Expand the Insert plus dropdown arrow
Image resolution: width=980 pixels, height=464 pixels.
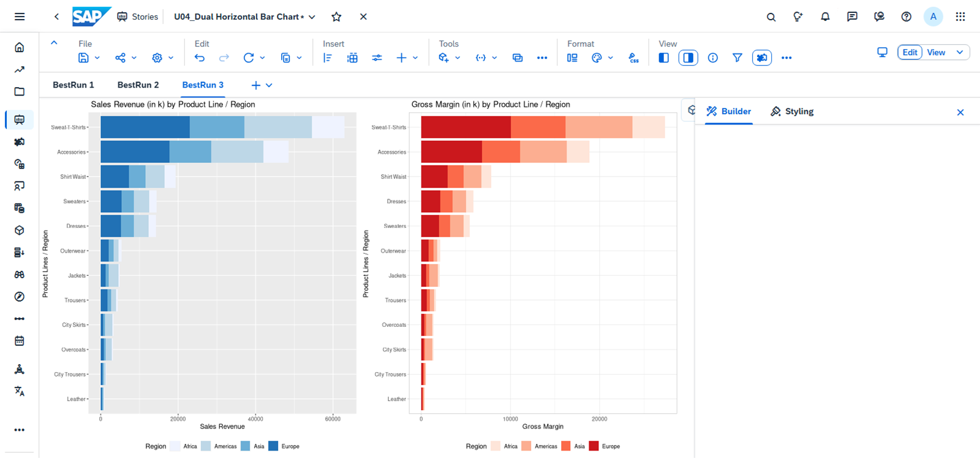[x=415, y=58]
